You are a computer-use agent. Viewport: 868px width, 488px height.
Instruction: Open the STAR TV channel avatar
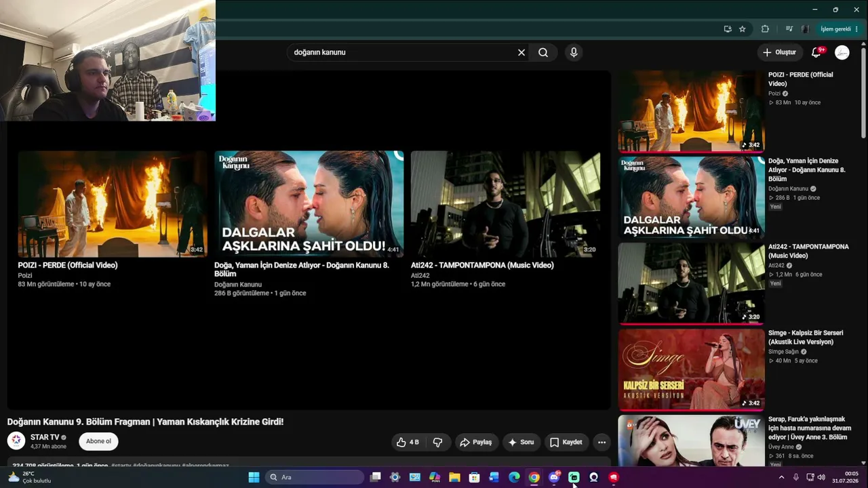click(16, 441)
